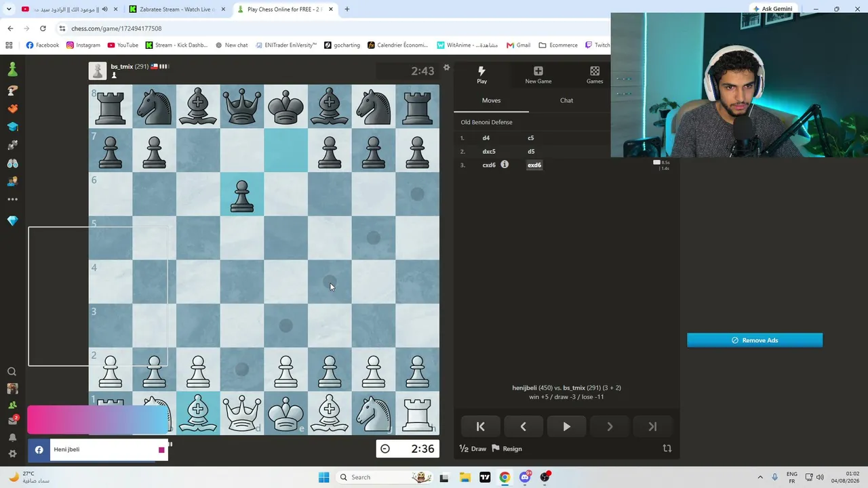This screenshot has width=868, height=488.
Task: Select move dxc5 in the move list
Action: [x=489, y=152]
